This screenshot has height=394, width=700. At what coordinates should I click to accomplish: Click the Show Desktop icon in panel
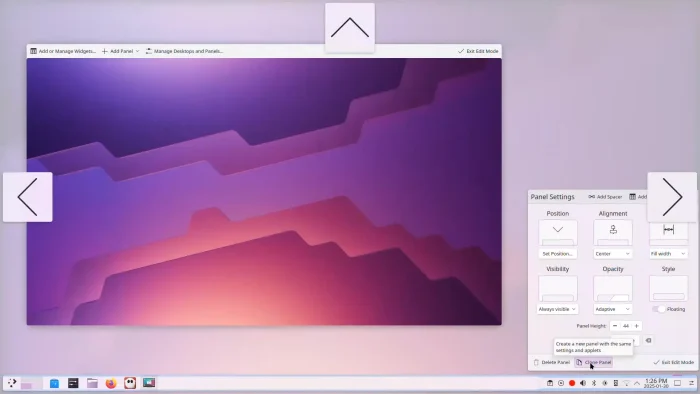(677, 383)
